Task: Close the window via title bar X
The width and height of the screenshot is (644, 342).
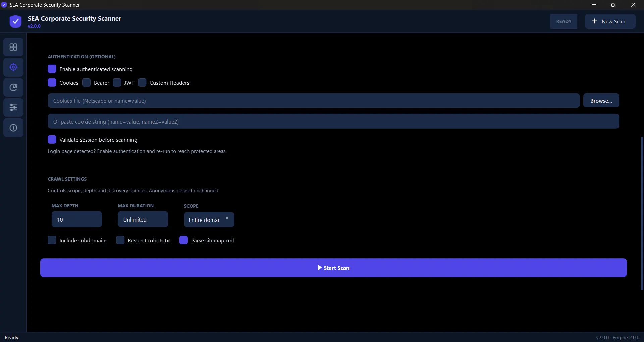Action: pyautogui.click(x=633, y=5)
